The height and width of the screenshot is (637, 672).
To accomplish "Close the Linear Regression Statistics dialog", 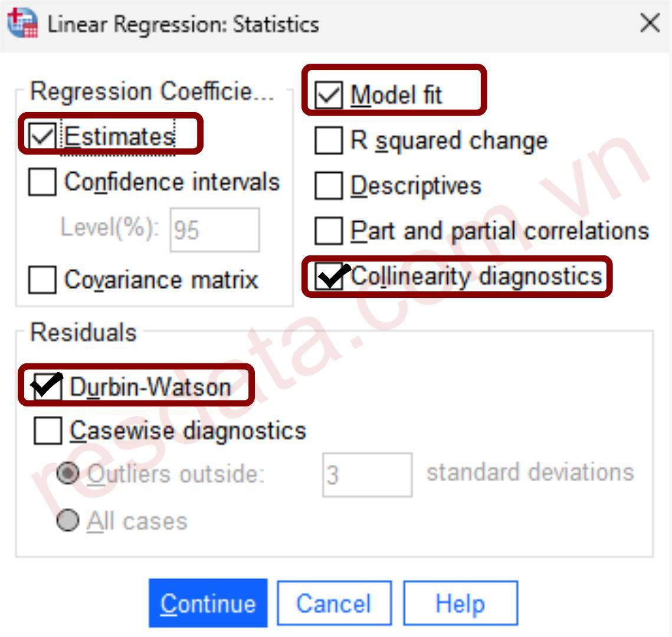I will [x=650, y=24].
